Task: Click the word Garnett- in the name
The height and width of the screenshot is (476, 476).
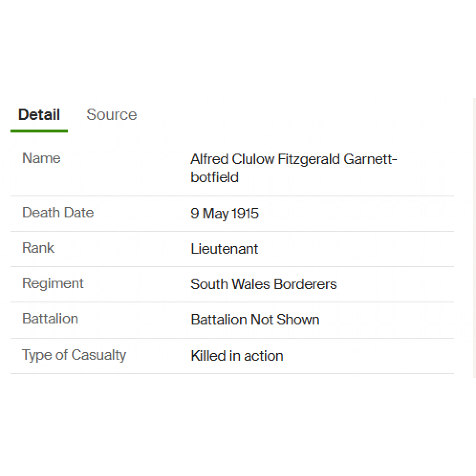Action: (x=370, y=159)
